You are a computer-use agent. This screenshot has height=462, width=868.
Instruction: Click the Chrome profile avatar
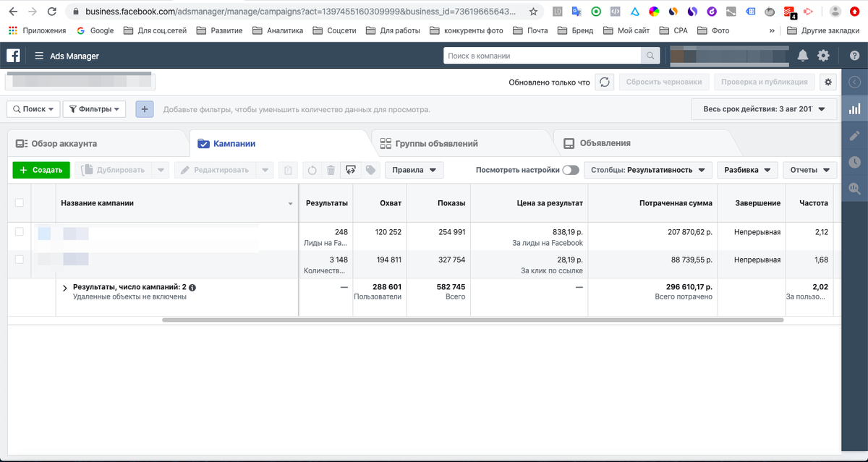pos(835,12)
